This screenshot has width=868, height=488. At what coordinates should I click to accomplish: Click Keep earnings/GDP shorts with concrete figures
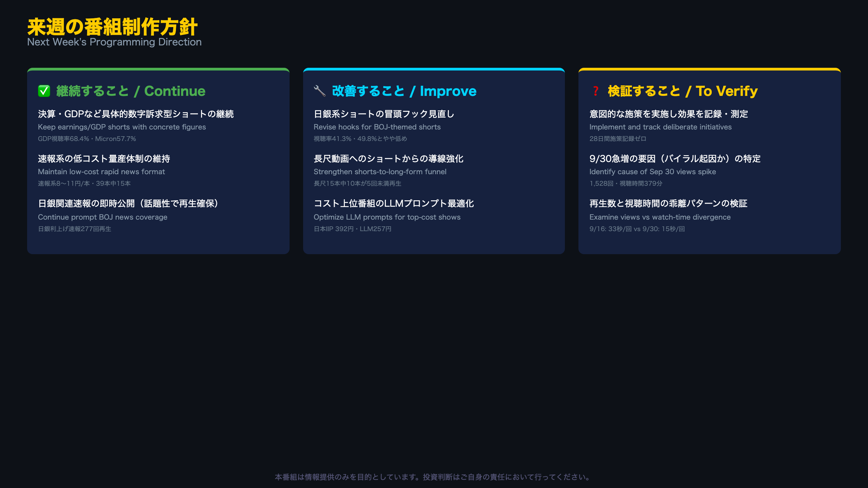pyautogui.click(x=122, y=127)
